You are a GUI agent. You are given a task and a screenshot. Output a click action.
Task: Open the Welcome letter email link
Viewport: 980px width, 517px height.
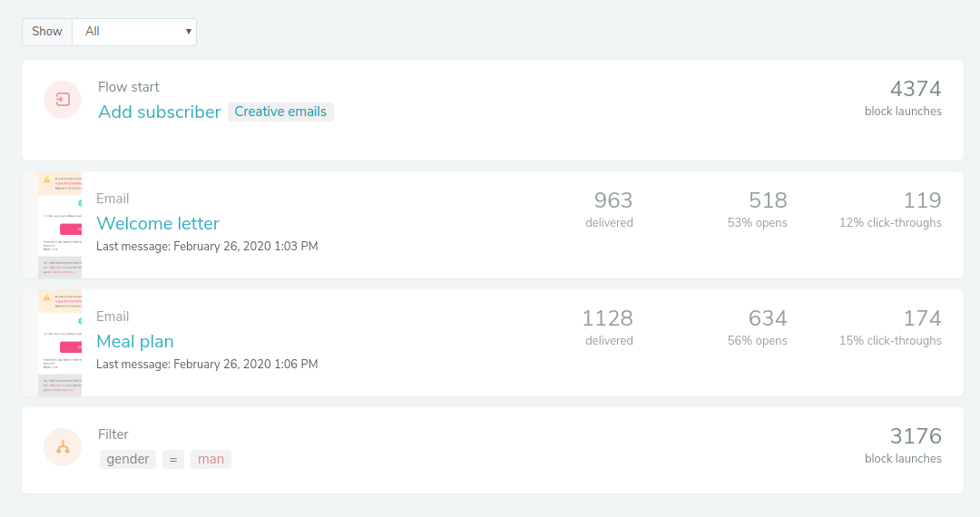pyautogui.click(x=158, y=223)
